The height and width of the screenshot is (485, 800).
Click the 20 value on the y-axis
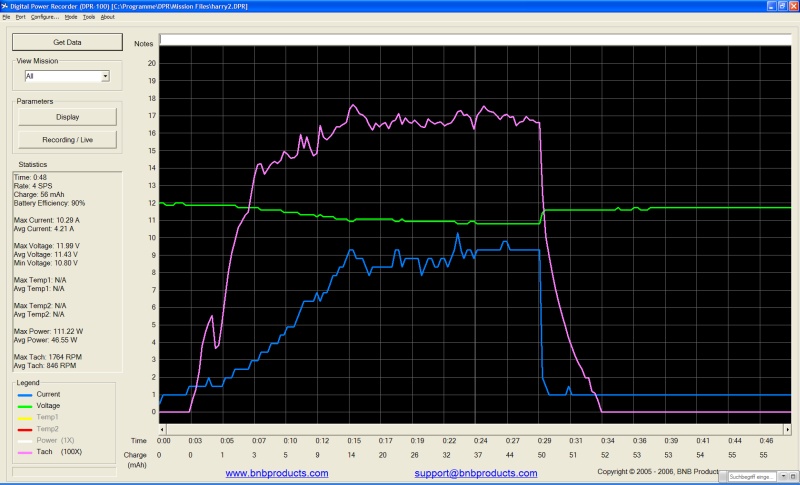[152, 63]
